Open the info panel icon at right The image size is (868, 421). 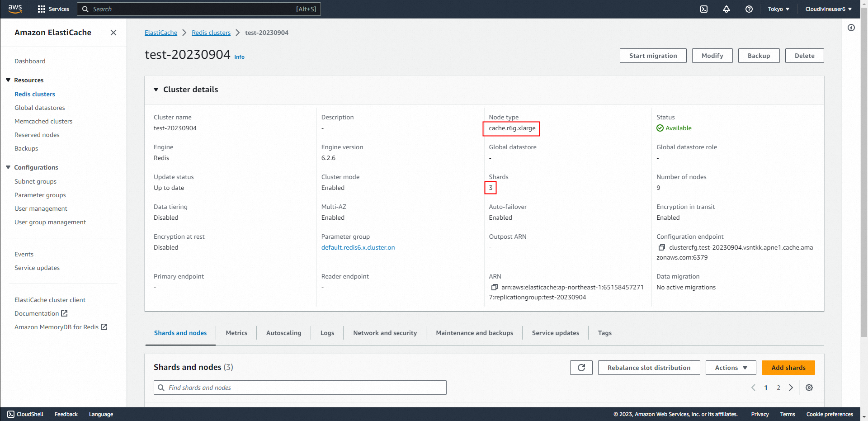point(851,28)
